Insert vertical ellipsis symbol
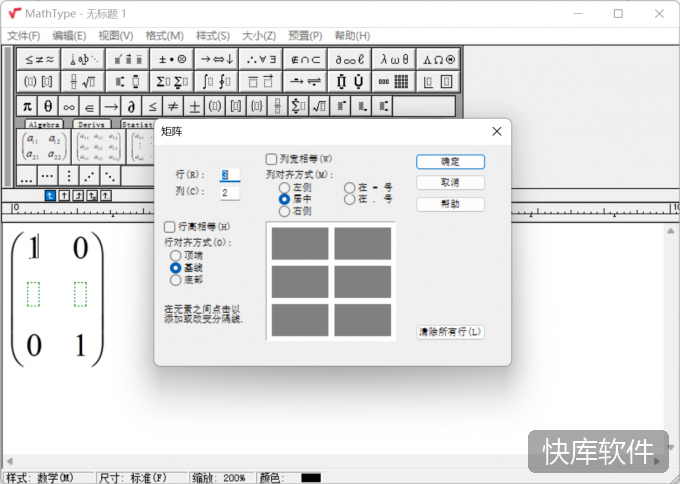The height and width of the screenshot is (484, 680). [x=69, y=176]
